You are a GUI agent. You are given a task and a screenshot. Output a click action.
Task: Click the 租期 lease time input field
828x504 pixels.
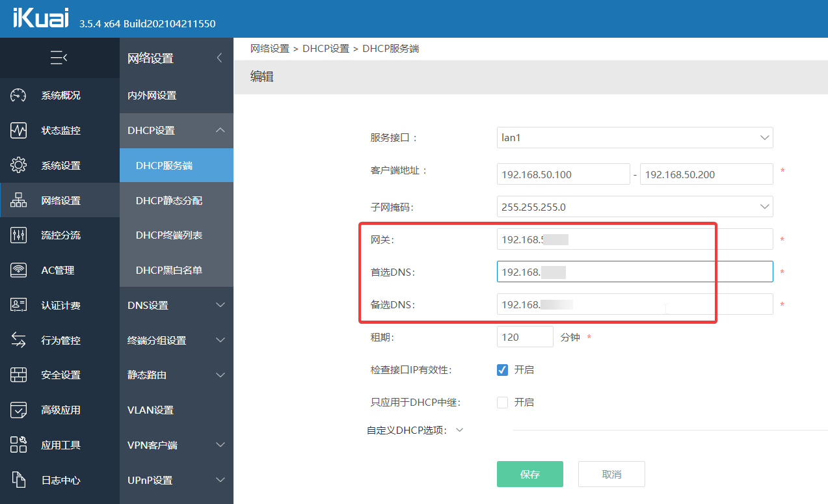point(524,338)
